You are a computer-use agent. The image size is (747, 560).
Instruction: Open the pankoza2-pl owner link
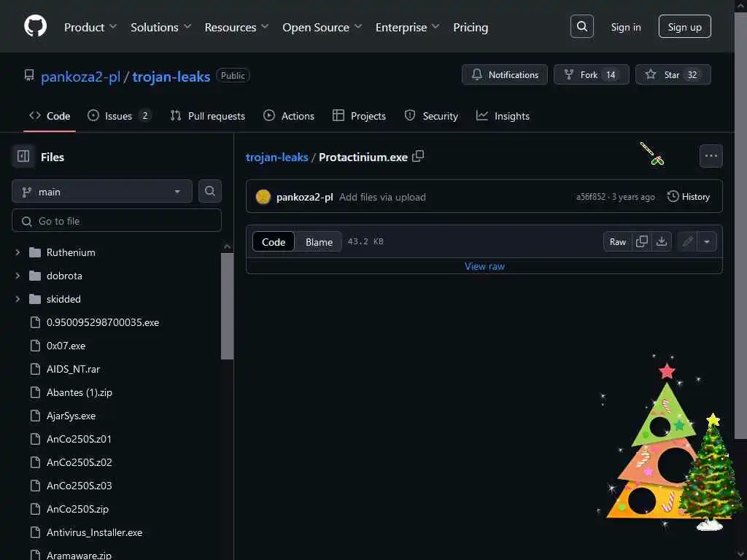pos(80,76)
